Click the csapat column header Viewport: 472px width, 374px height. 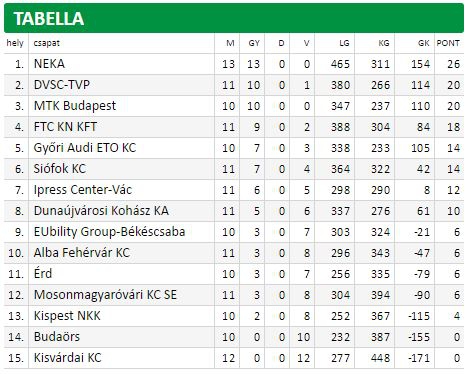click(46, 43)
